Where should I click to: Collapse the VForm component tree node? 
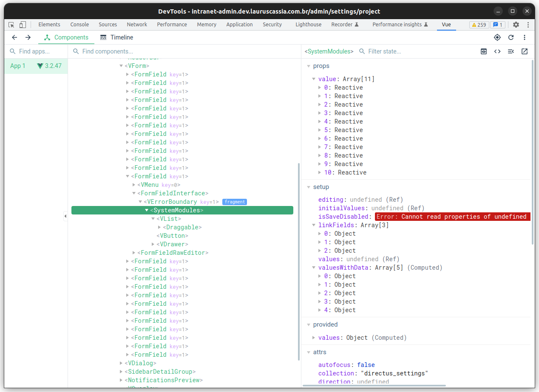pyautogui.click(x=121, y=66)
